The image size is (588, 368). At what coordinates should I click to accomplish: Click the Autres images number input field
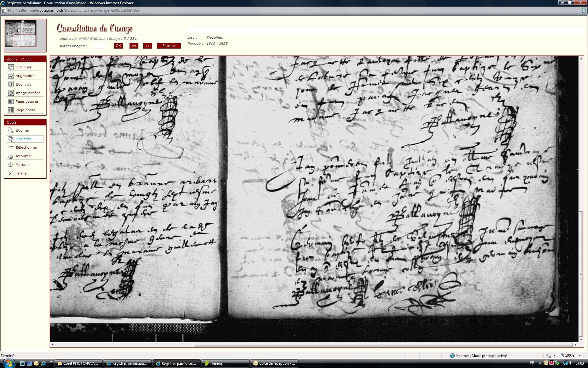99,46
